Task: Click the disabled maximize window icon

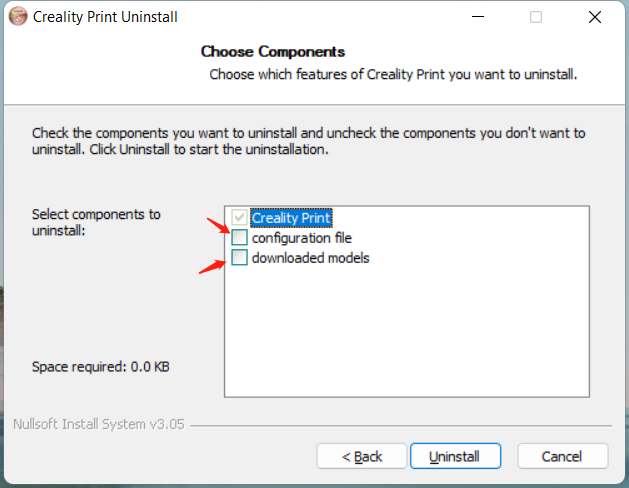Action: click(536, 17)
